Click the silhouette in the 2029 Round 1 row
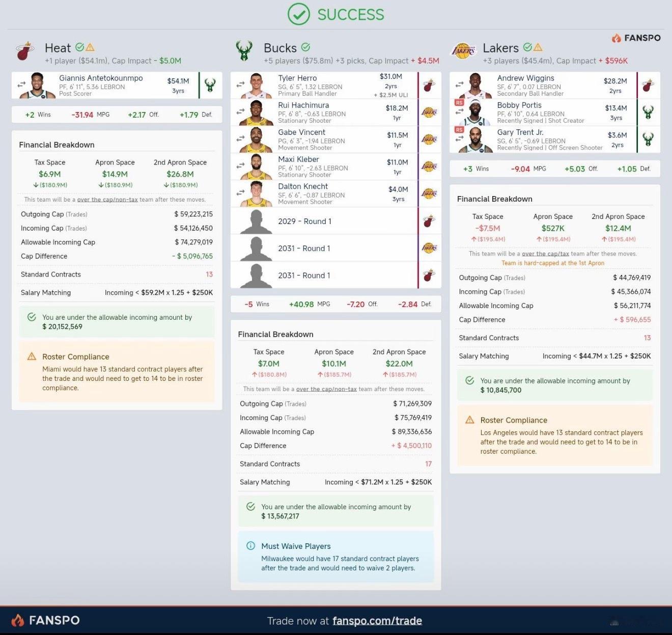This screenshot has width=672, height=635. [x=256, y=221]
